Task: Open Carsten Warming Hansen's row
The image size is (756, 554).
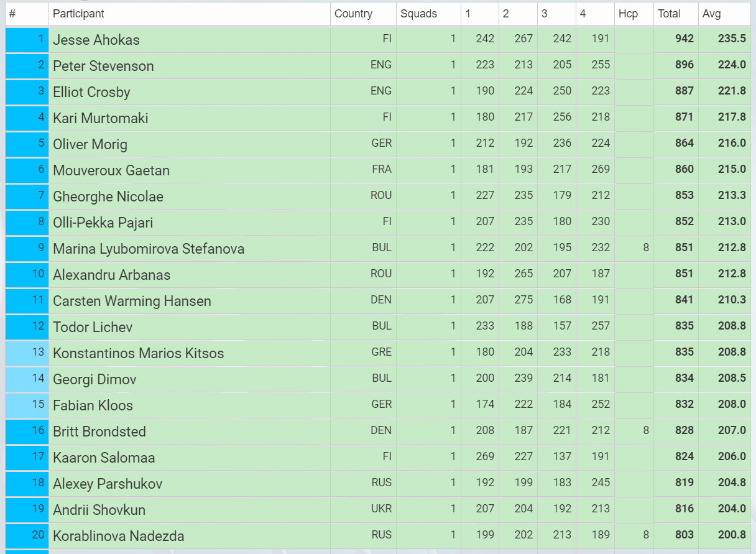Action: point(378,301)
